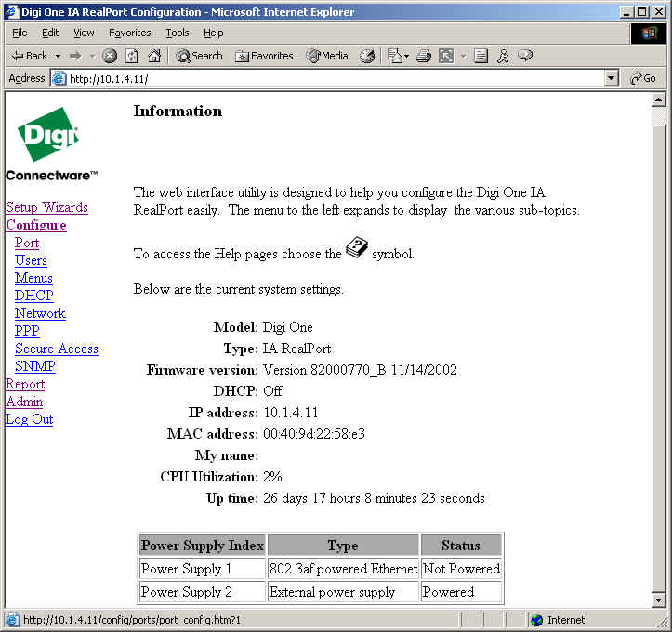Open the View menu
The image size is (672, 632).
(84, 33)
